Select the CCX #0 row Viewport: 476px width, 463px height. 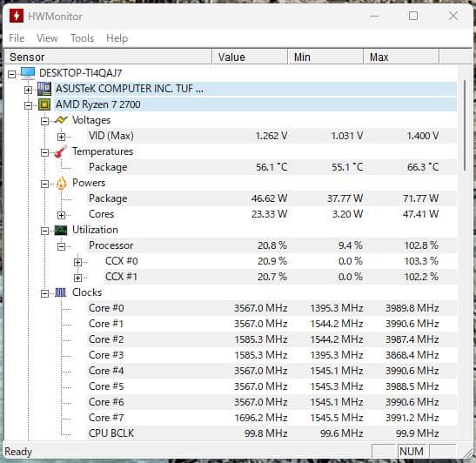click(x=280, y=261)
